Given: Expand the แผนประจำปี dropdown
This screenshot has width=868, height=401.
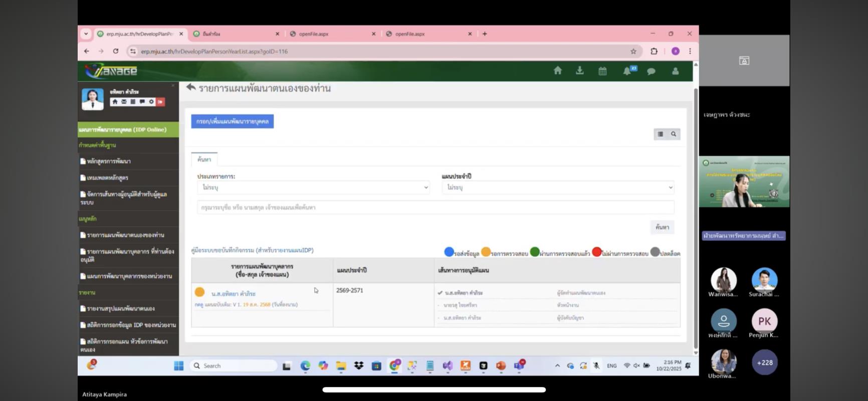Looking at the screenshot, I should (x=558, y=187).
